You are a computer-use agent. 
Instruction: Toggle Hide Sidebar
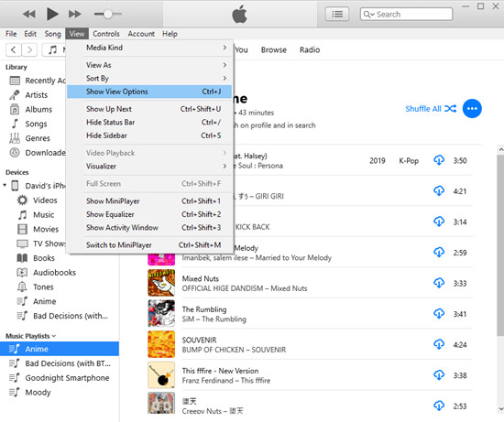point(149,135)
